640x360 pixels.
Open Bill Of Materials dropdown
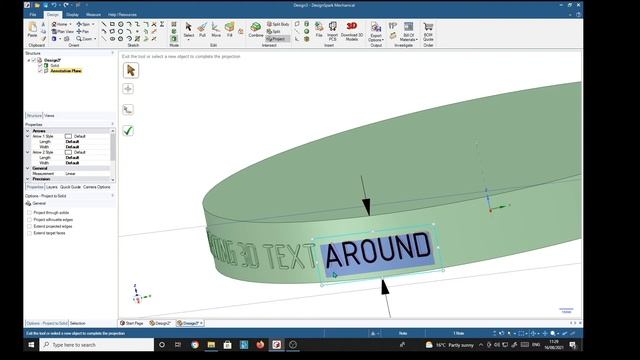click(x=408, y=31)
